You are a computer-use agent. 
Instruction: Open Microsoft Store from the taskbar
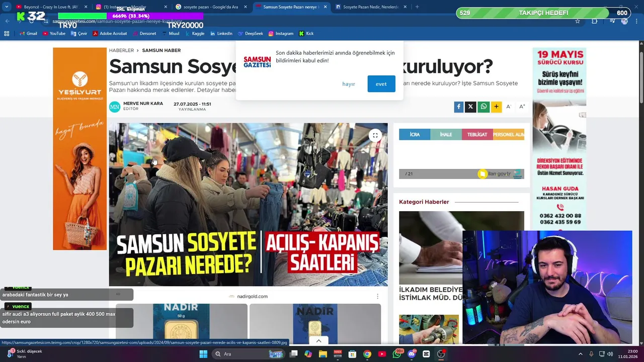[353, 354]
